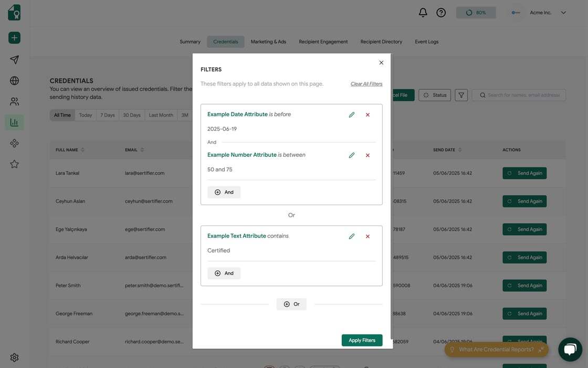Select the 3M time range

point(185,115)
